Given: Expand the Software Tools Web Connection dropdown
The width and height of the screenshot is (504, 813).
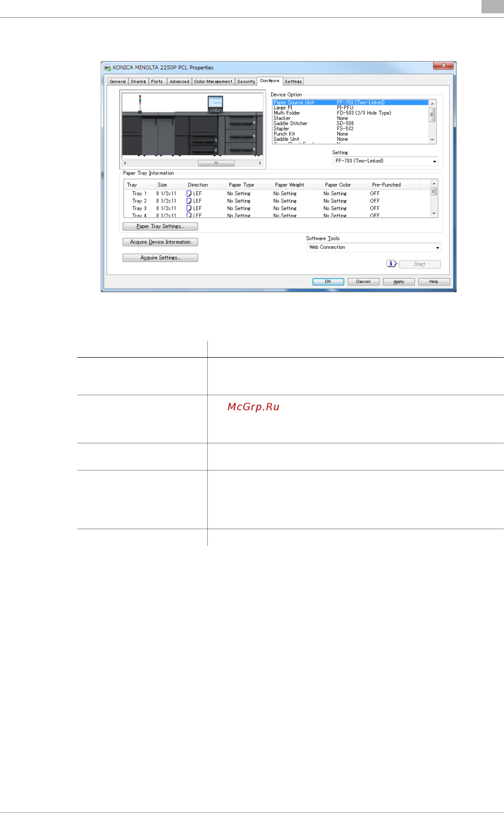Looking at the screenshot, I should [374, 248].
